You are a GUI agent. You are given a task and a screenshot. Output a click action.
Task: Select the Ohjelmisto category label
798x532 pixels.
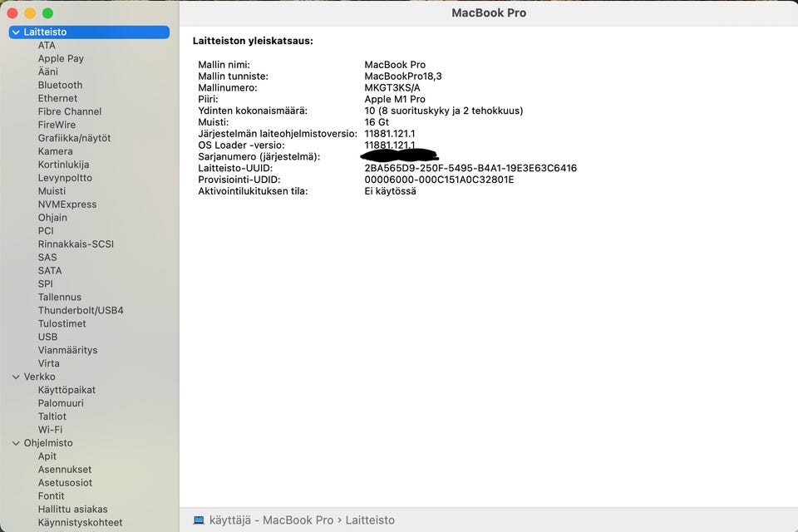pos(48,443)
